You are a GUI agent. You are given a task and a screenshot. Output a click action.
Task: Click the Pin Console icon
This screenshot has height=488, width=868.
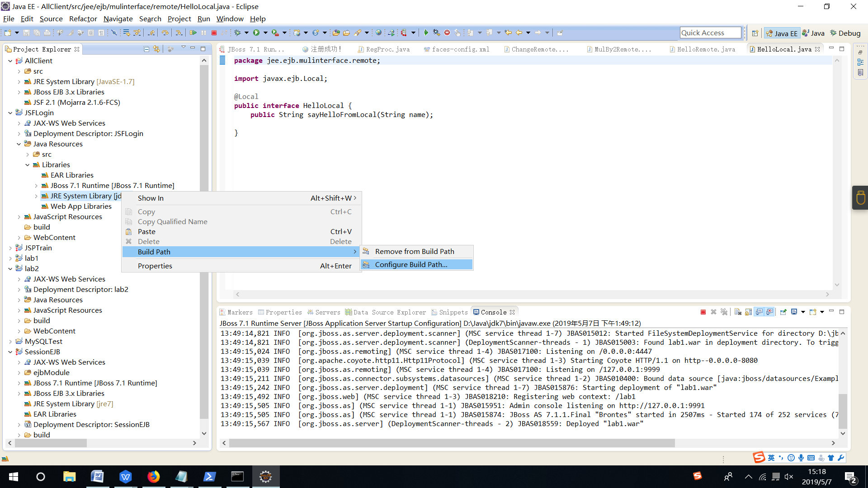[x=783, y=312]
